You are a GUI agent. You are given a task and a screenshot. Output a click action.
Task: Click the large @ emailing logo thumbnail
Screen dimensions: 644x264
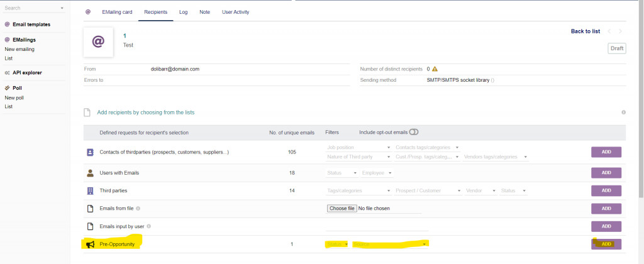coord(98,42)
